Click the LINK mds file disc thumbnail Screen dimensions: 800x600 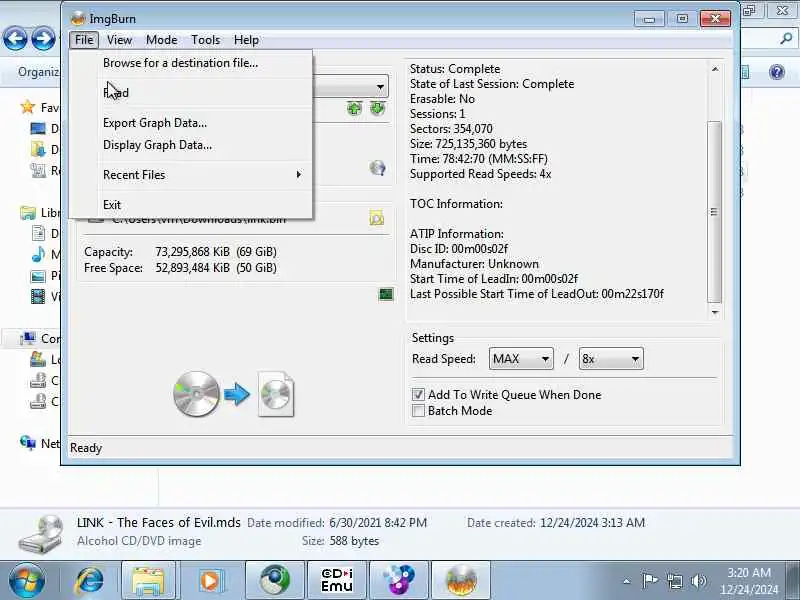tap(41, 533)
